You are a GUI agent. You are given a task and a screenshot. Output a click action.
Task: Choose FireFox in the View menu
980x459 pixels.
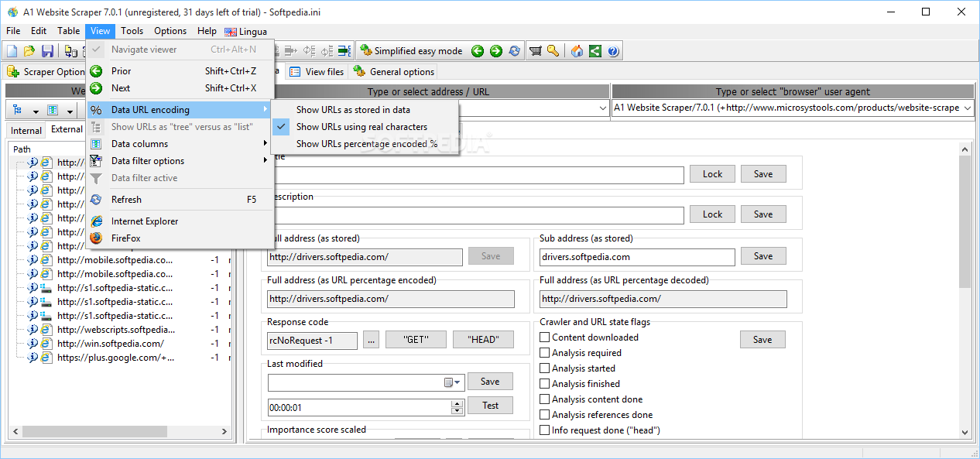(x=180, y=238)
